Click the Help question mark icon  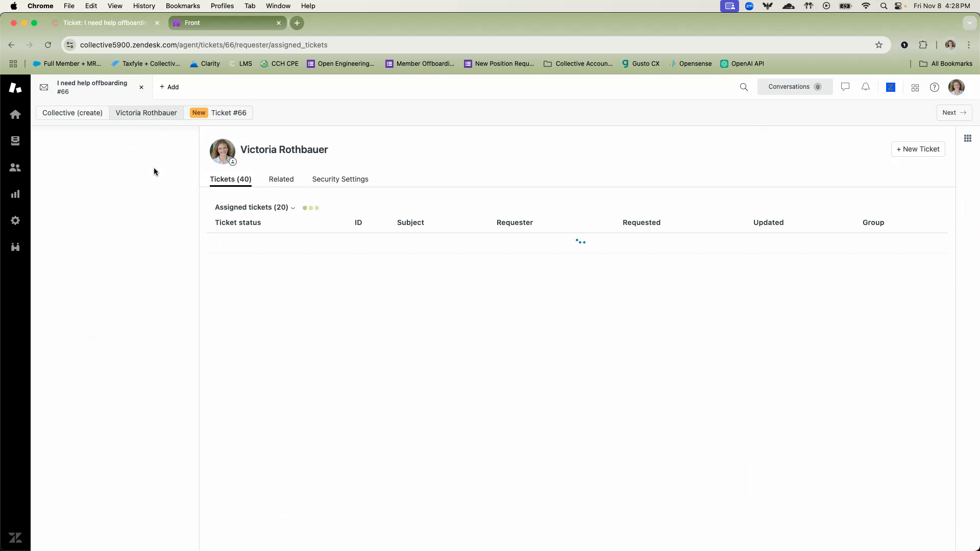[934, 87]
